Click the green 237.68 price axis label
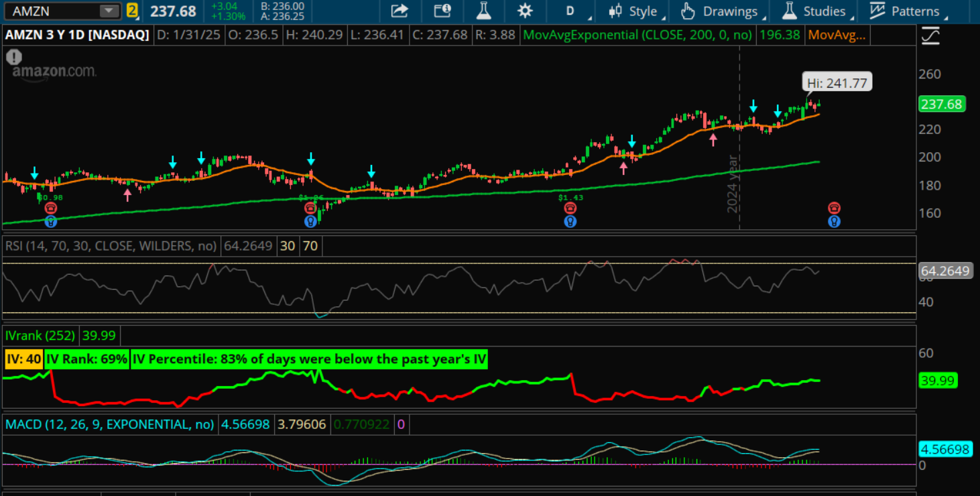 pyautogui.click(x=942, y=104)
